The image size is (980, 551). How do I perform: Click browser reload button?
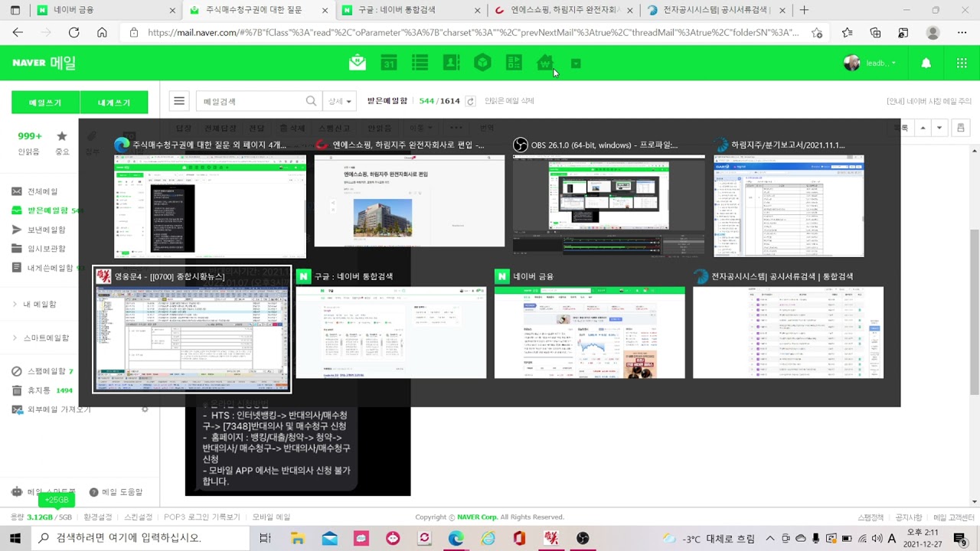point(73,32)
